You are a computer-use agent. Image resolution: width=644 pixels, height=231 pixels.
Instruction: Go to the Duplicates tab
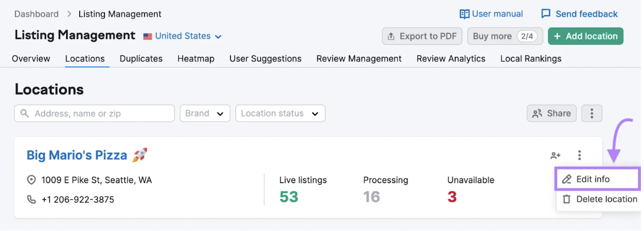[x=141, y=59]
